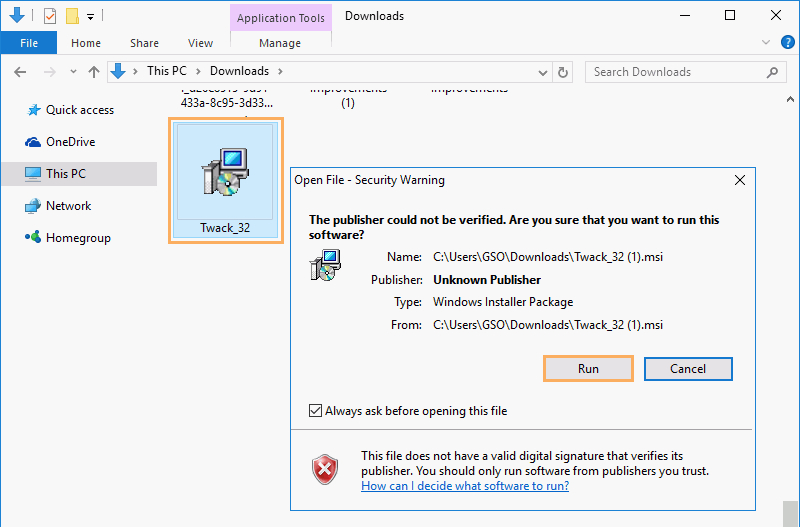This screenshot has height=527, width=800.
Task: Click the New folder icon in the title bar
Action: (x=71, y=16)
